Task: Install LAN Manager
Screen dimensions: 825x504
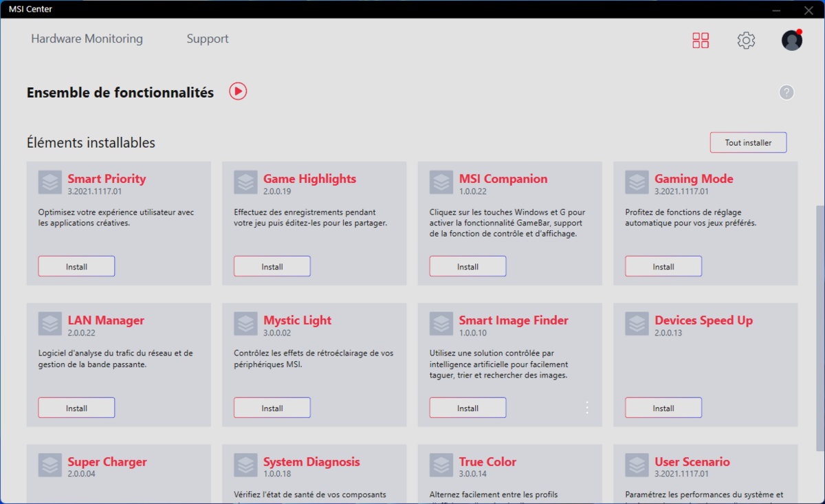Action: coord(76,408)
